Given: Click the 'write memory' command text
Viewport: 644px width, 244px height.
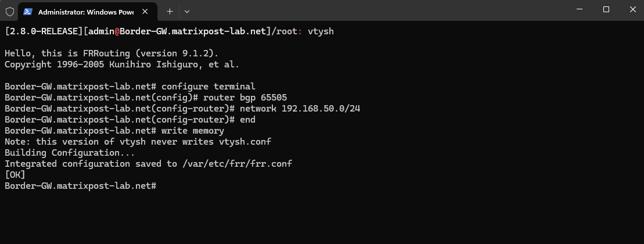Looking at the screenshot, I should [x=193, y=131].
